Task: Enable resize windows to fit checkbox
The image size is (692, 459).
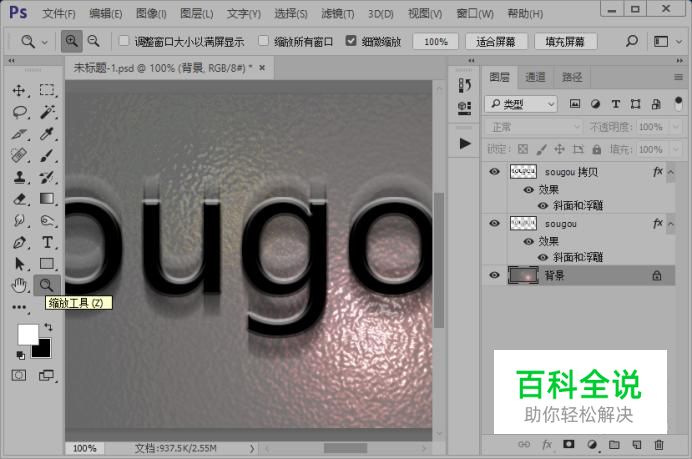Action: coord(124,41)
